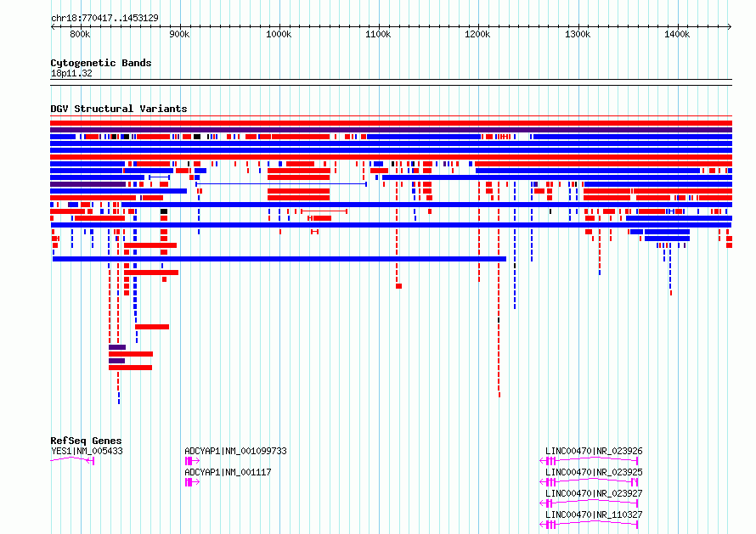Viewport: 756px width, 534px height.
Task: Click the left arrow at the ruler start
Action: [53, 26]
